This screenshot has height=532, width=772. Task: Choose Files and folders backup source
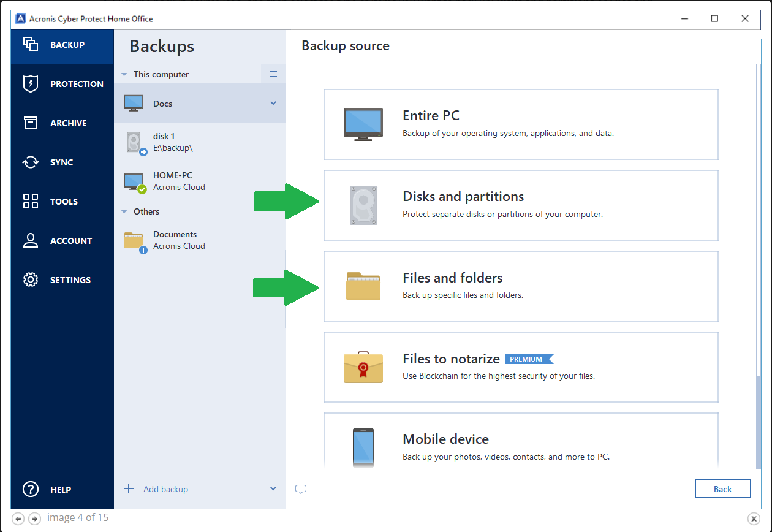pyautogui.click(x=521, y=286)
